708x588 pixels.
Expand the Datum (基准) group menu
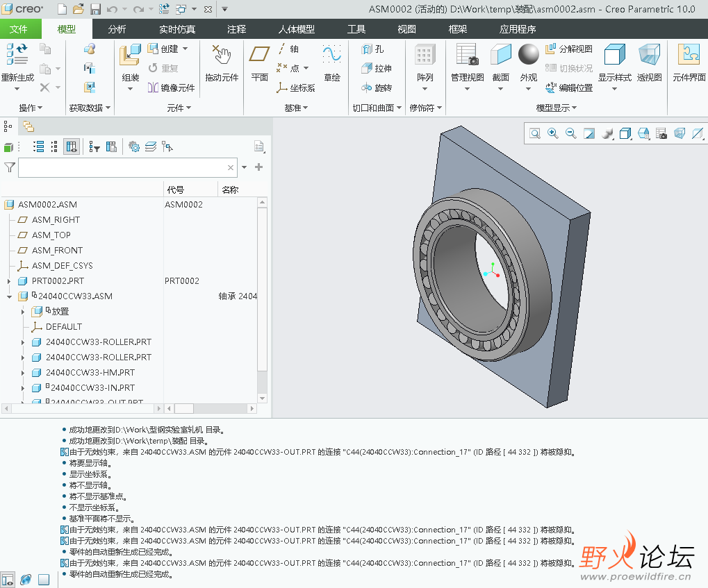[296, 108]
